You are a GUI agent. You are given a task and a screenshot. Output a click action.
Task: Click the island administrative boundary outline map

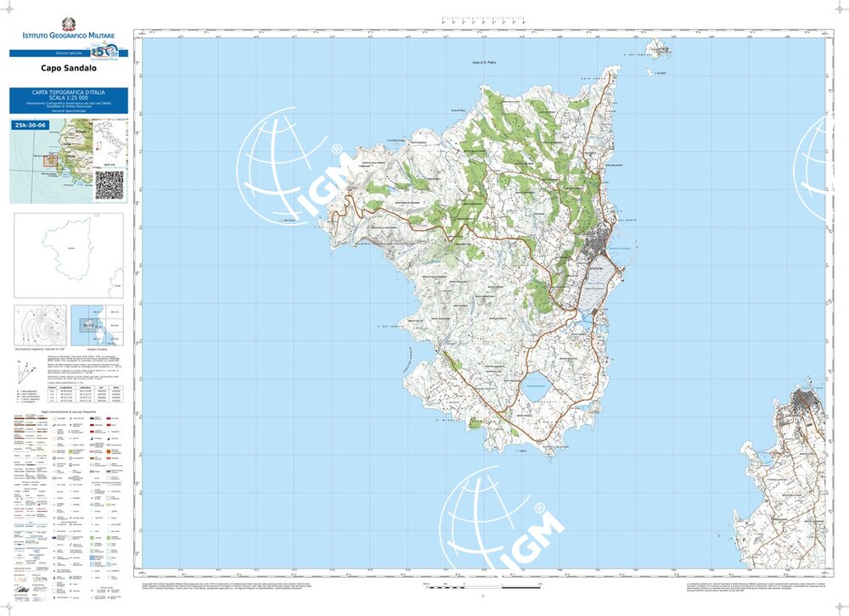pyautogui.click(x=68, y=254)
